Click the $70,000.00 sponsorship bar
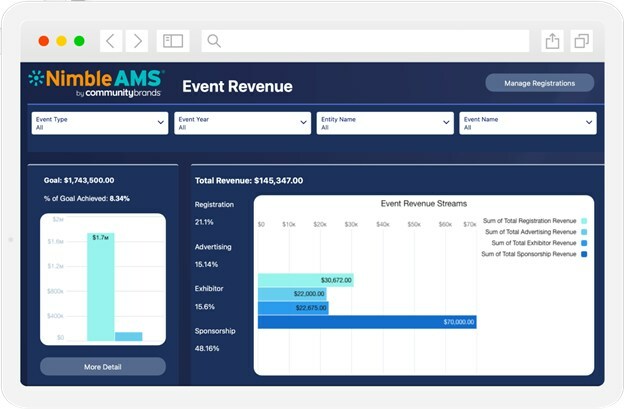 (x=366, y=322)
